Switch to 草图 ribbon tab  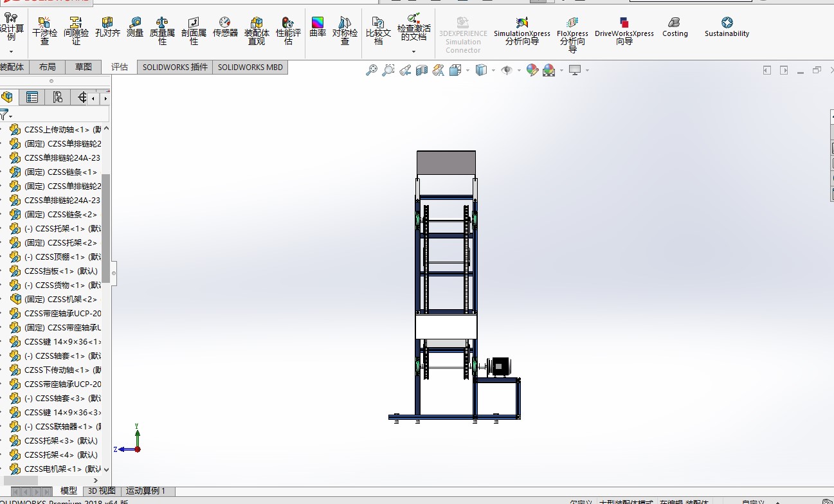84,67
